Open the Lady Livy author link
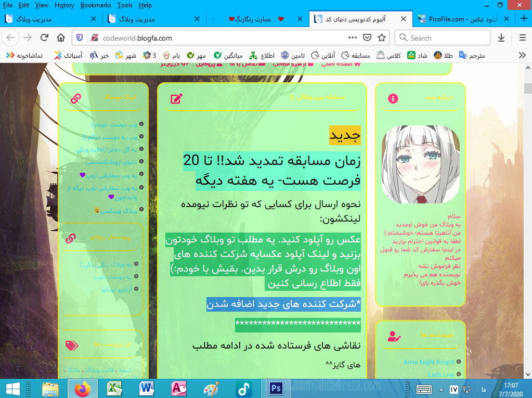 441,375
